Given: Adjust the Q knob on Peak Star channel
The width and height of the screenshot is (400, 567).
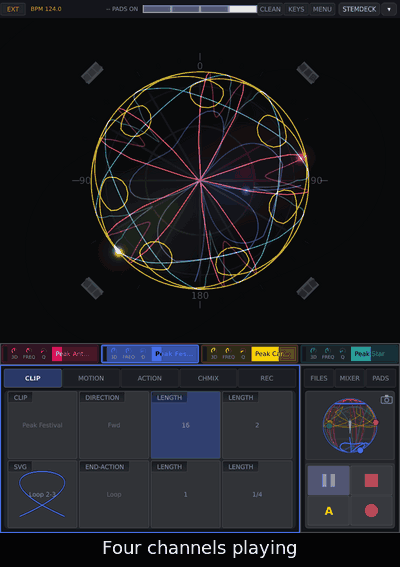Looking at the screenshot, I should click(x=342, y=353).
